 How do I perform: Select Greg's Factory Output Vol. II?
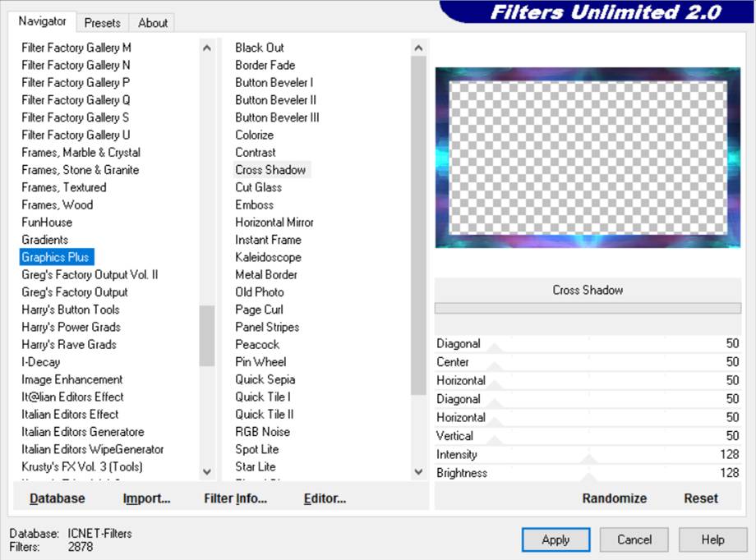[x=90, y=274]
